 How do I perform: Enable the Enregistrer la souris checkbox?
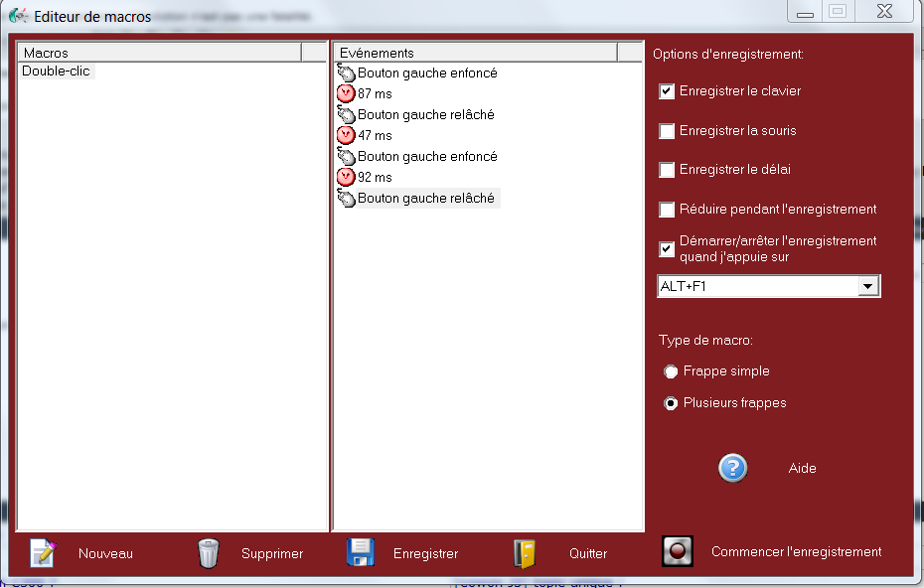point(667,131)
